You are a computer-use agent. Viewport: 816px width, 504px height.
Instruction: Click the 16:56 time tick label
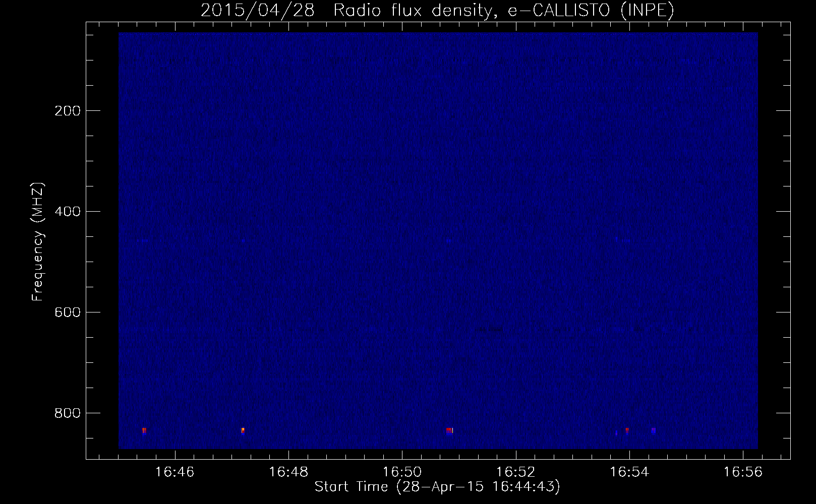click(x=742, y=472)
